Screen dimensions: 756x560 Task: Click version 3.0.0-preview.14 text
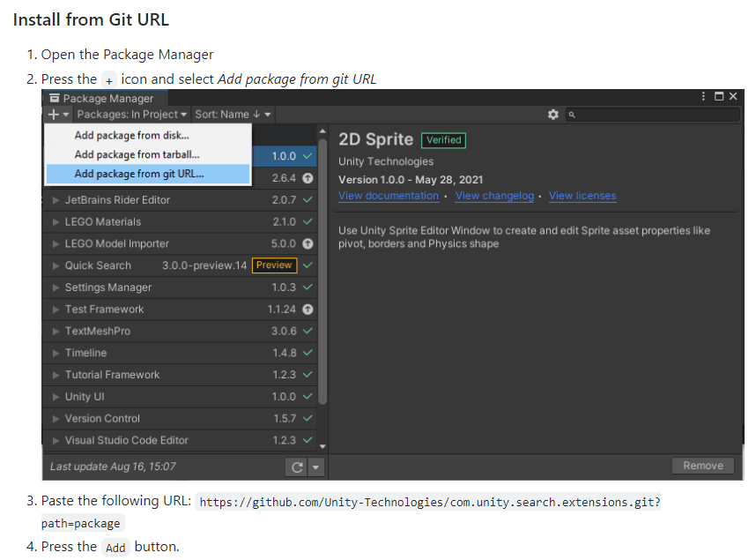coord(204,265)
